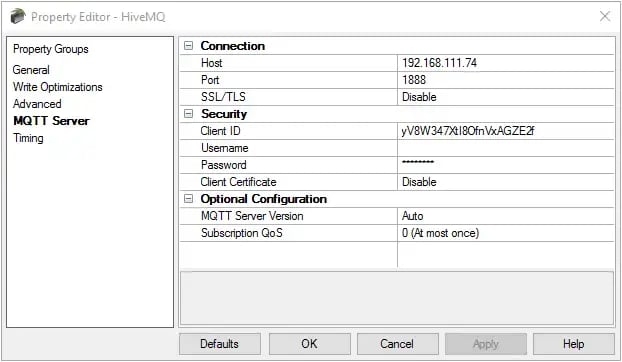This screenshot has height=362, width=622.
Task: Open Help for this dialog
Action: coord(574,344)
